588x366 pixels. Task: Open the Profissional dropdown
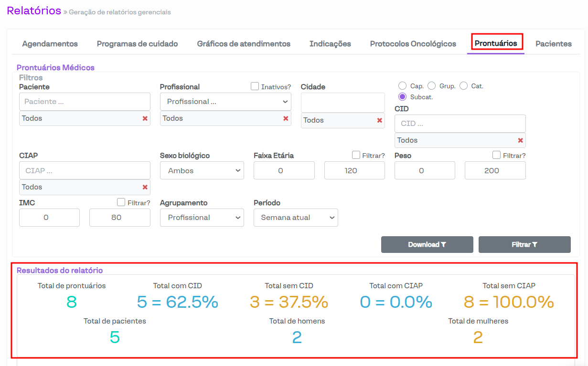tap(225, 102)
